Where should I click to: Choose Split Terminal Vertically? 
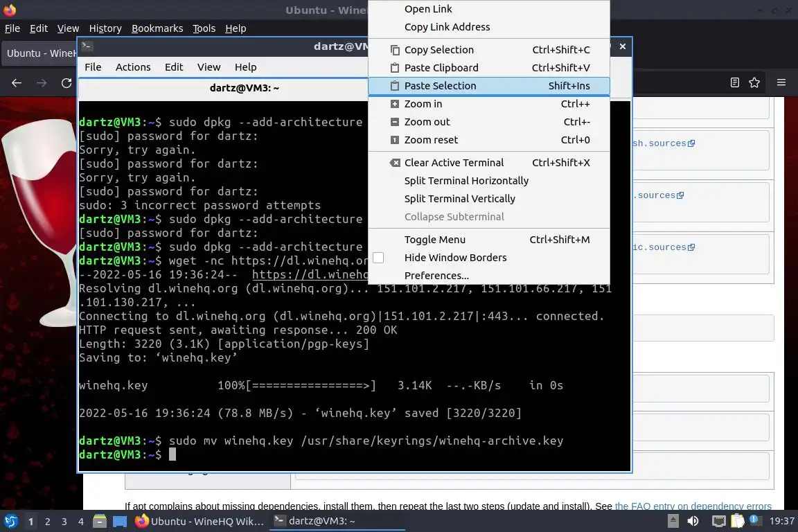click(488, 199)
